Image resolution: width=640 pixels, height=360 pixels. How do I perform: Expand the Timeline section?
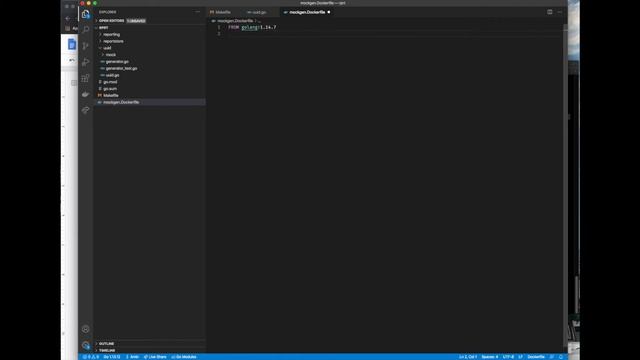click(x=107, y=351)
